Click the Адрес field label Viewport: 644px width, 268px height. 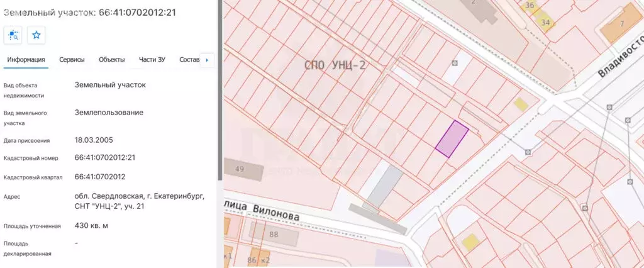point(12,197)
